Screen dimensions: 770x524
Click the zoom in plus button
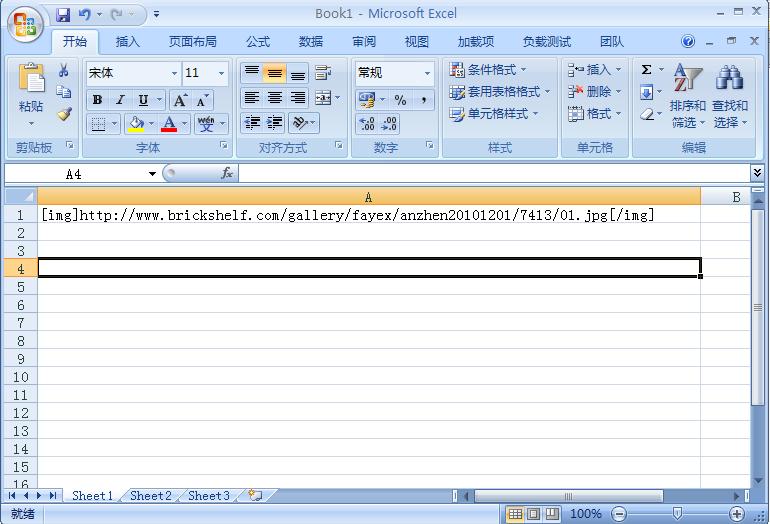[x=736, y=514]
